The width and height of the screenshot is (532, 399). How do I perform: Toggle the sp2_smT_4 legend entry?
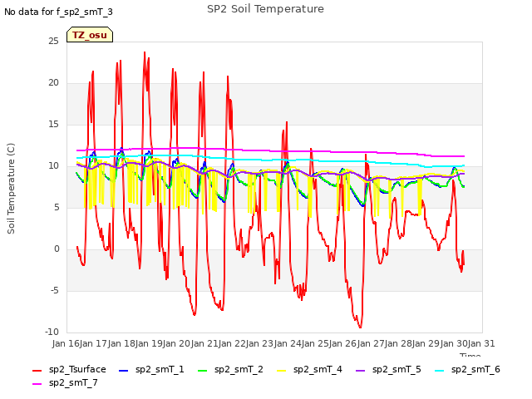(x=309, y=369)
